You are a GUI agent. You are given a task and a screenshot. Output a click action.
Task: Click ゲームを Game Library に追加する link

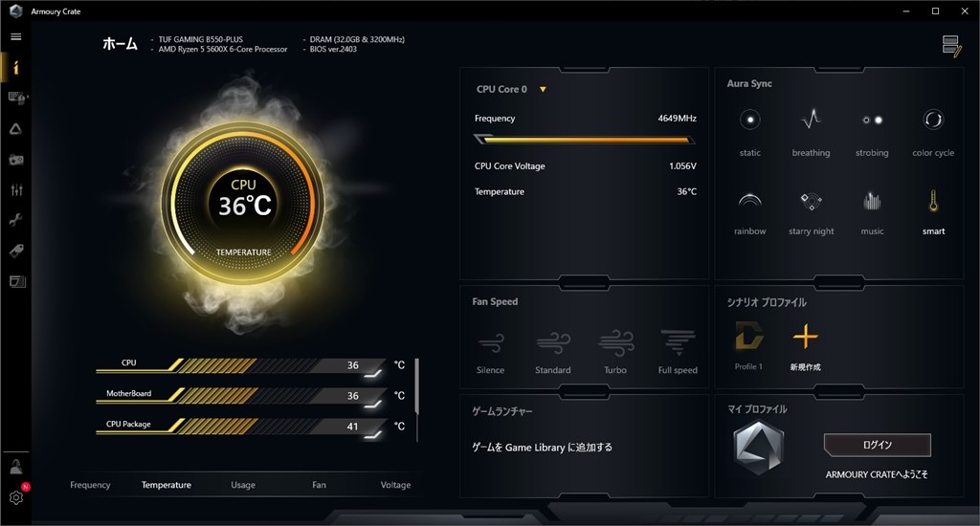point(542,448)
